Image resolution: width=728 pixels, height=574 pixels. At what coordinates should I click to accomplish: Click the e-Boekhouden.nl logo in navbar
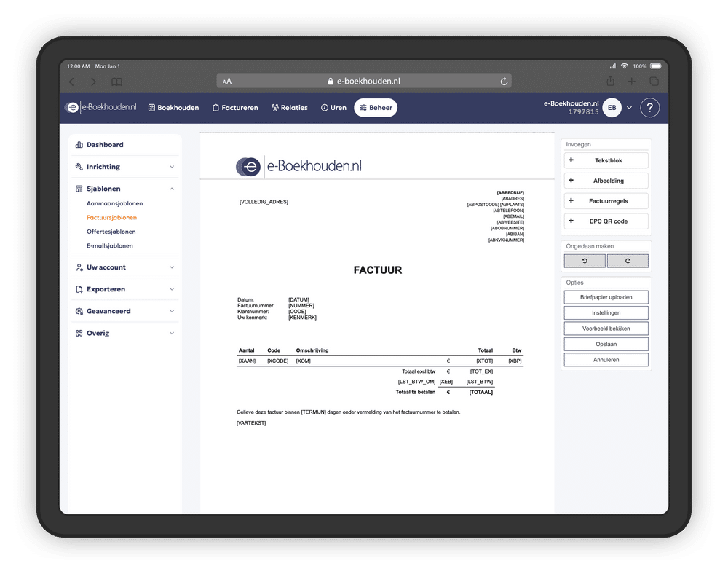100,107
